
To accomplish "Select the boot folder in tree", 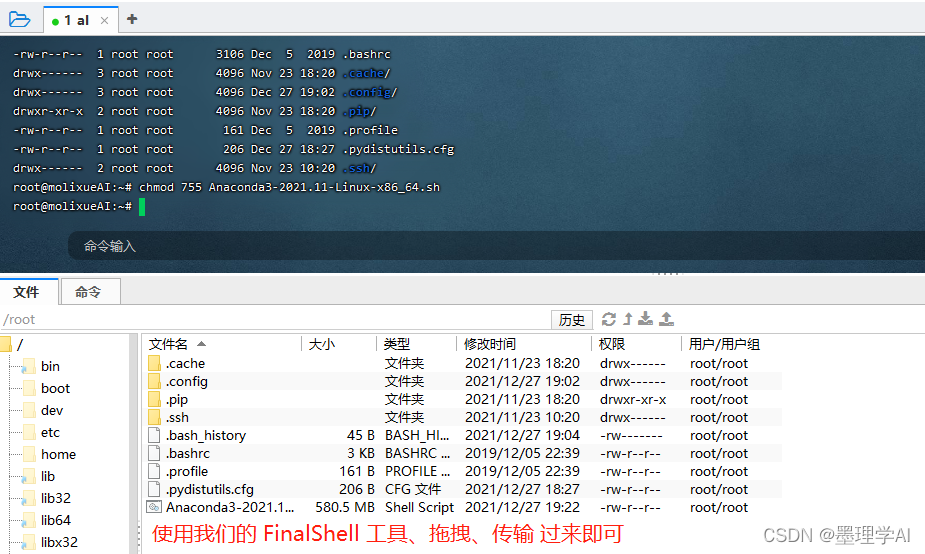I will (55, 388).
